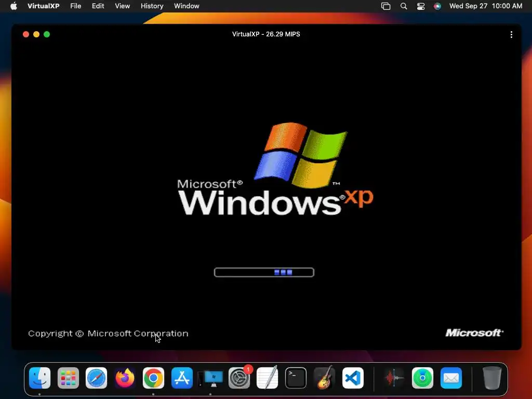
Task: Click the Microsoft logo at bottom right
Action: pyautogui.click(x=474, y=333)
